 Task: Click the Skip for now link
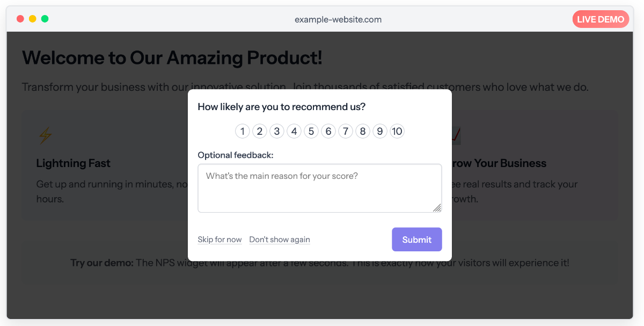tap(219, 240)
